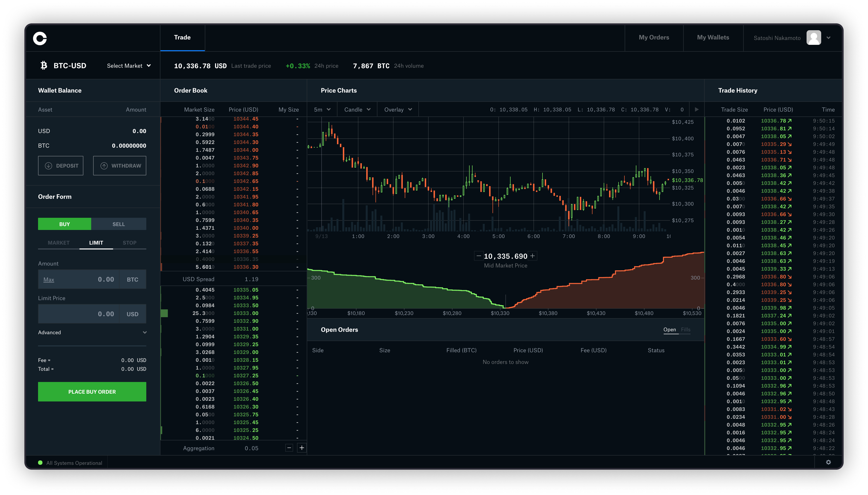Click PLACE BUY ORDER button
Screen dimensions: 868x495
click(x=92, y=391)
